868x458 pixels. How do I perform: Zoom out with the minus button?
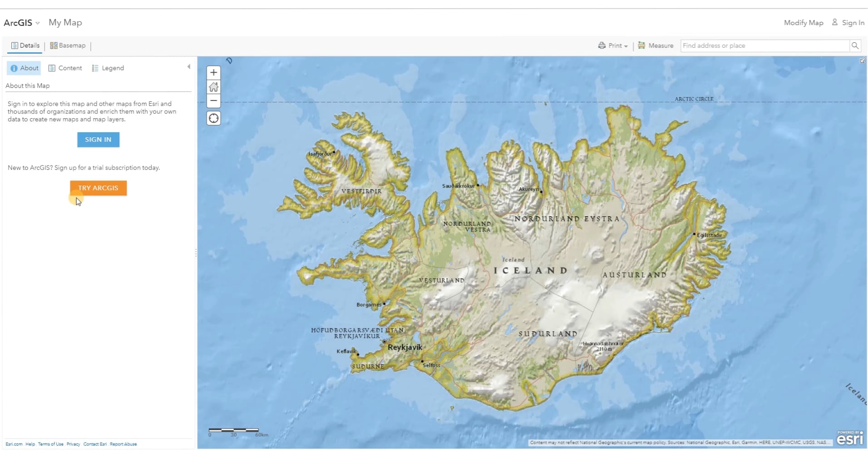point(213,101)
